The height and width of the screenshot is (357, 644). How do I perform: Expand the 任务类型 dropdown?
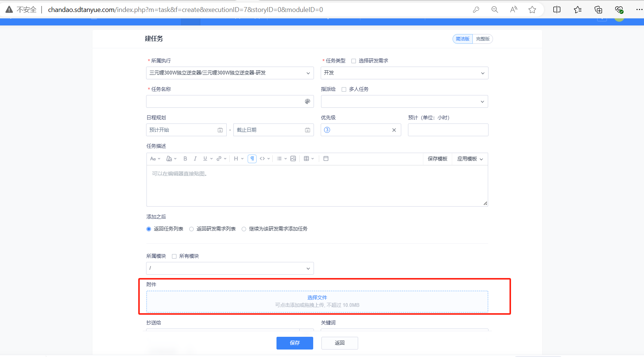[405, 73]
